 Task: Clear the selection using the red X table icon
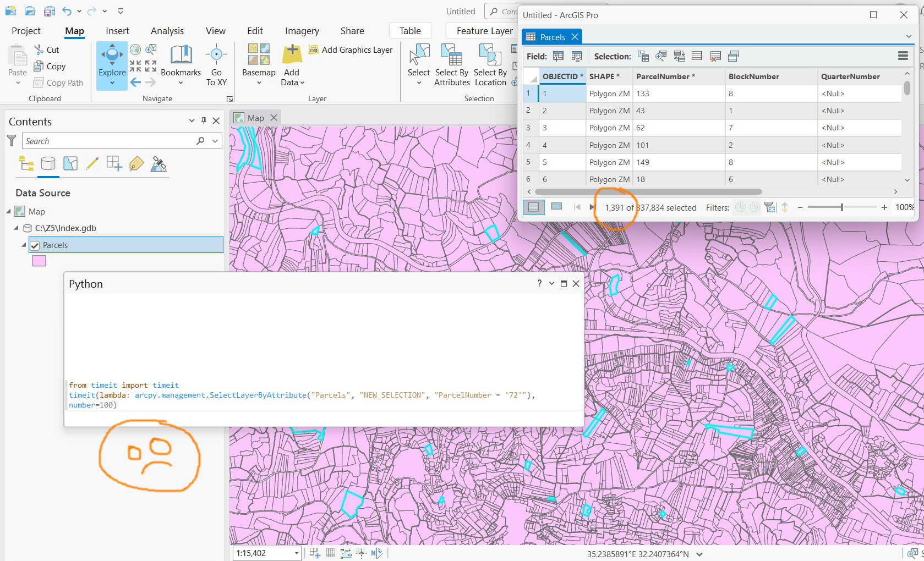tap(715, 56)
